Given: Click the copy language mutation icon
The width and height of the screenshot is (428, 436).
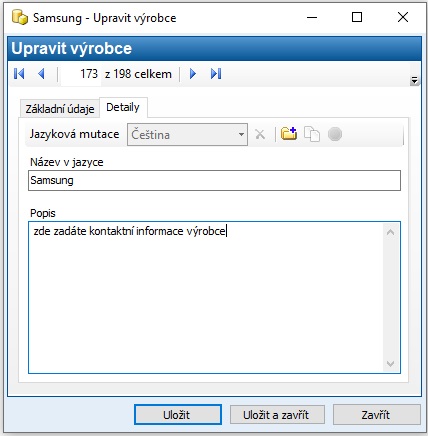Looking at the screenshot, I should tap(312, 134).
